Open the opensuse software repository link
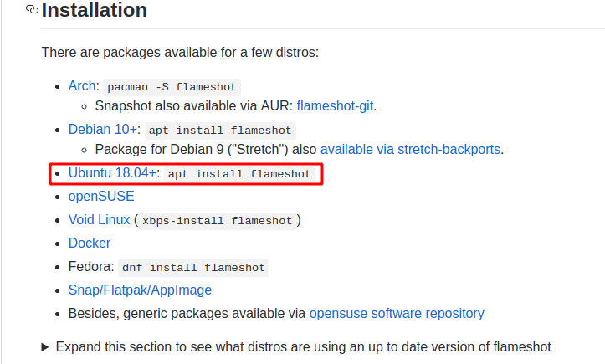605x364 pixels. coord(397,314)
